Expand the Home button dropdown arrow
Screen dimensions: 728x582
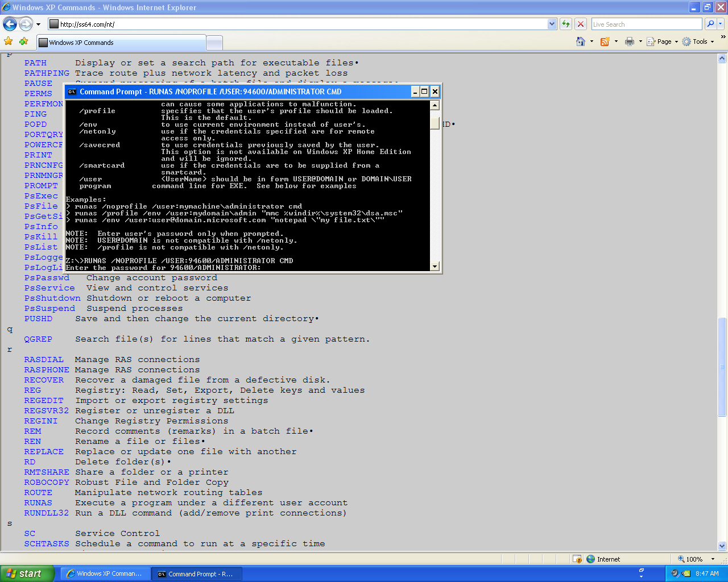pyautogui.click(x=591, y=41)
